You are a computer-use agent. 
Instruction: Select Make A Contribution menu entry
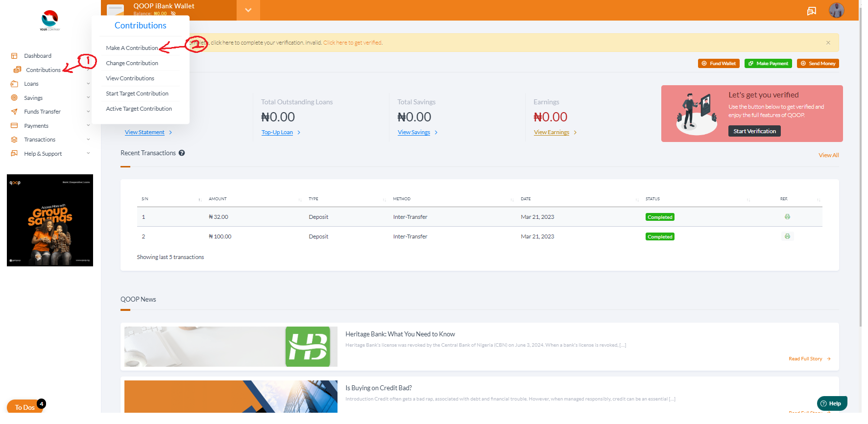pos(132,48)
